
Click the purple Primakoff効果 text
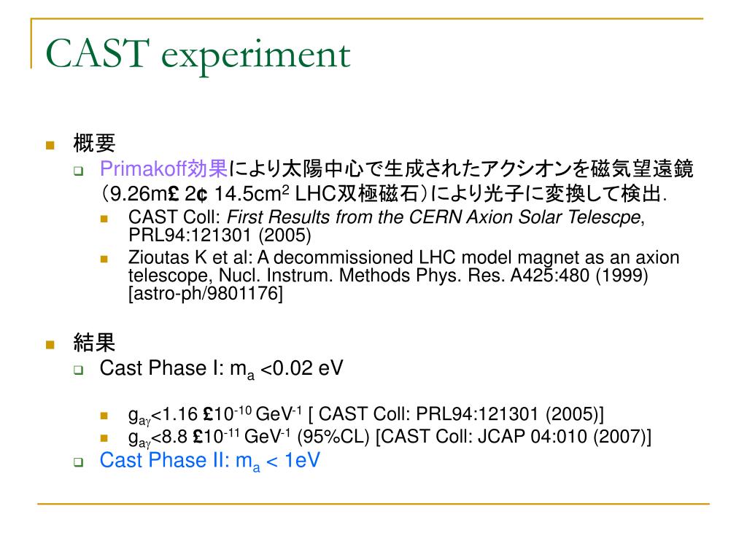[x=163, y=168]
